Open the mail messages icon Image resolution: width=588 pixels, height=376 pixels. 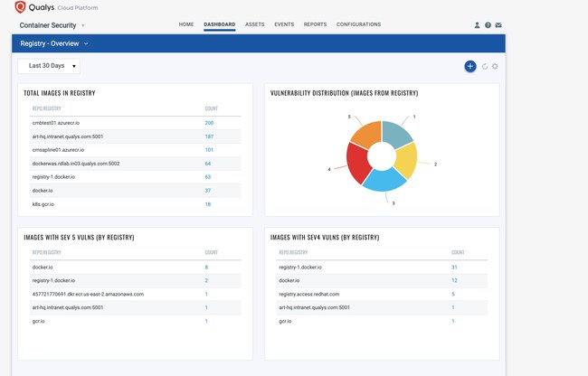point(498,25)
